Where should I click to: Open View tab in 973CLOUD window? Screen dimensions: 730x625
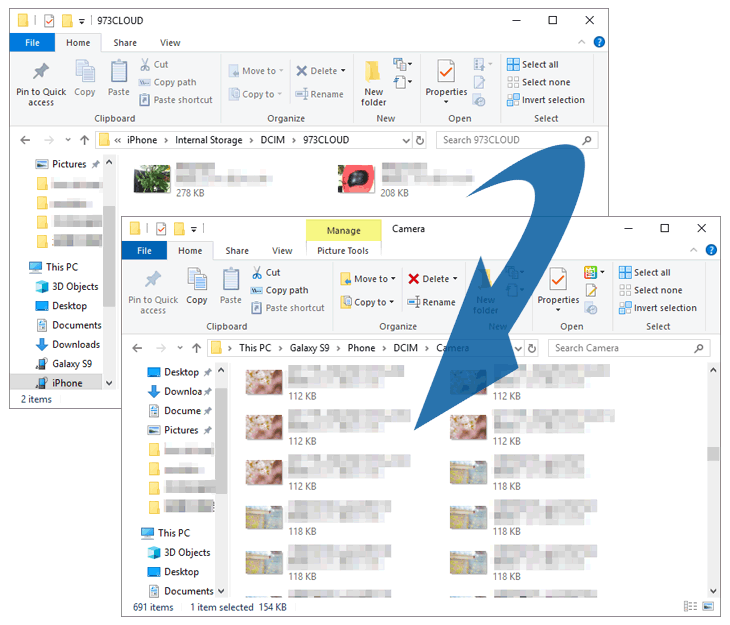pyautogui.click(x=170, y=42)
